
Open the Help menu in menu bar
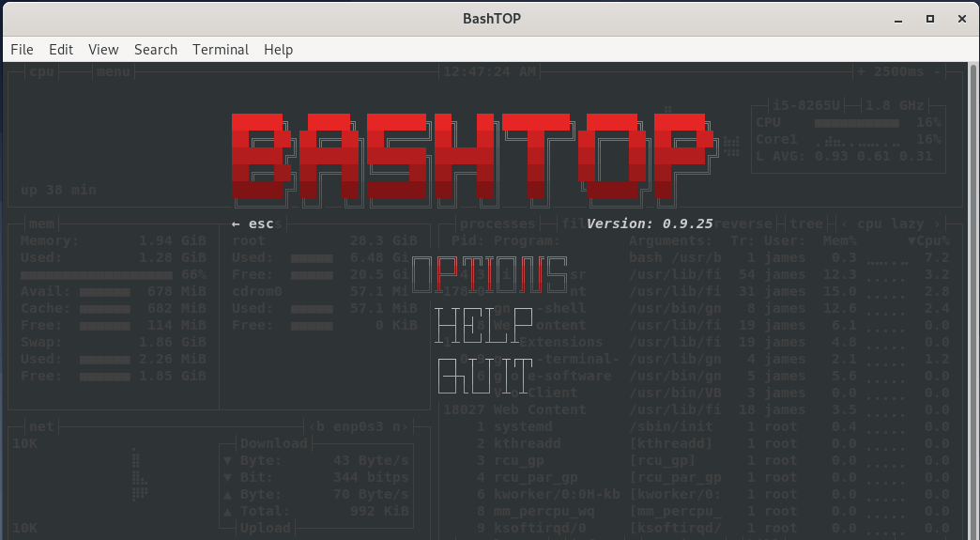click(278, 50)
